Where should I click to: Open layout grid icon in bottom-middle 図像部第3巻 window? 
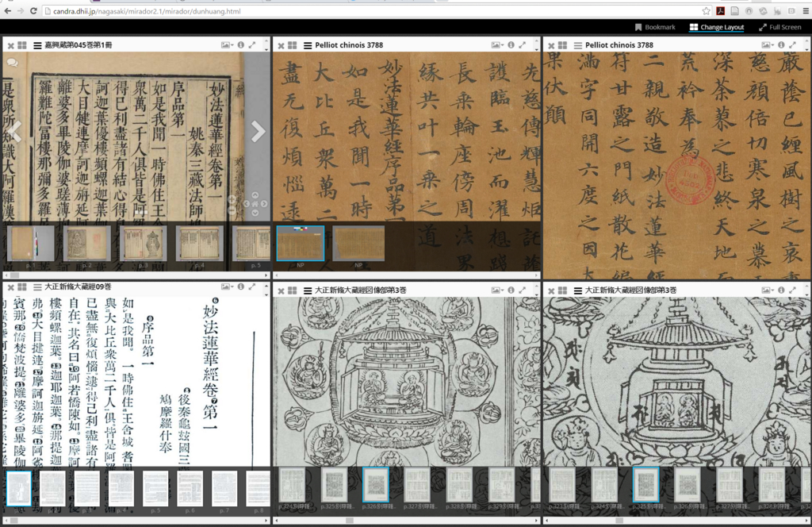pos(293,290)
